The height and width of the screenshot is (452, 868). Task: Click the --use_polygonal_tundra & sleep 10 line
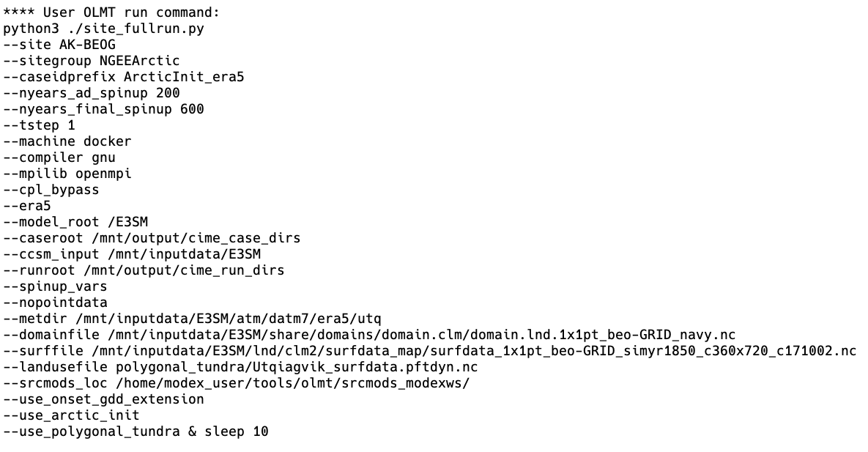136,431
